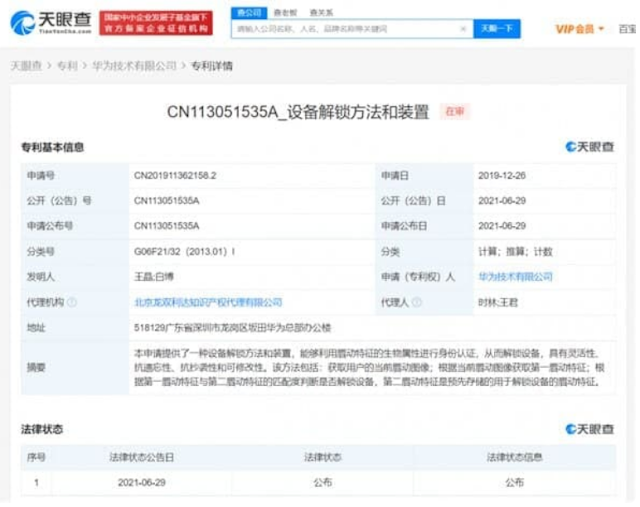The width and height of the screenshot is (640, 507).
Task: Select the 查关系 search tab
Action: pyautogui.click(x=321, y=13)
